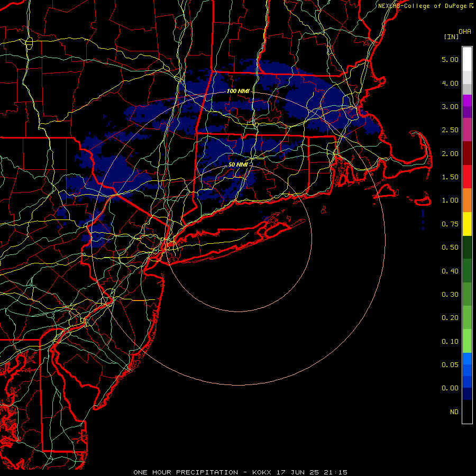Click the 3.00 legend value
Viewport: 476px width, 476px height.
450,106
